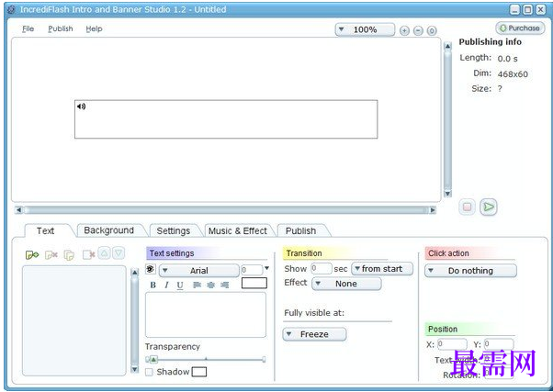The height and width of the screenshot is (392, 553).
Task: Click the 'Click action' section header
Action: pos(448,253)
